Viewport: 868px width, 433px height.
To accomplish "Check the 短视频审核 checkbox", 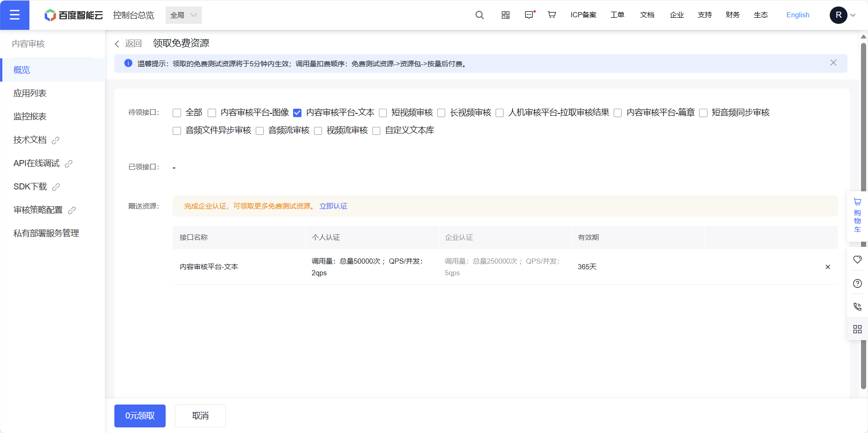I will [383, 113].
